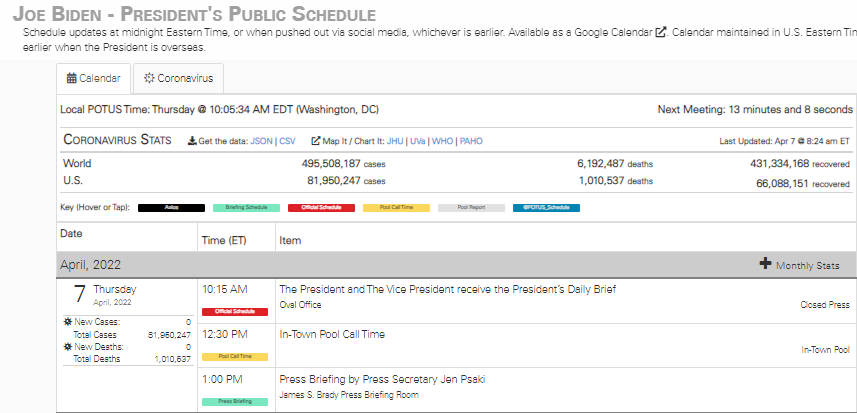Click the green Briefing Schedule key swatch
The width and height of the screenshot is (857, 413).
246,208
